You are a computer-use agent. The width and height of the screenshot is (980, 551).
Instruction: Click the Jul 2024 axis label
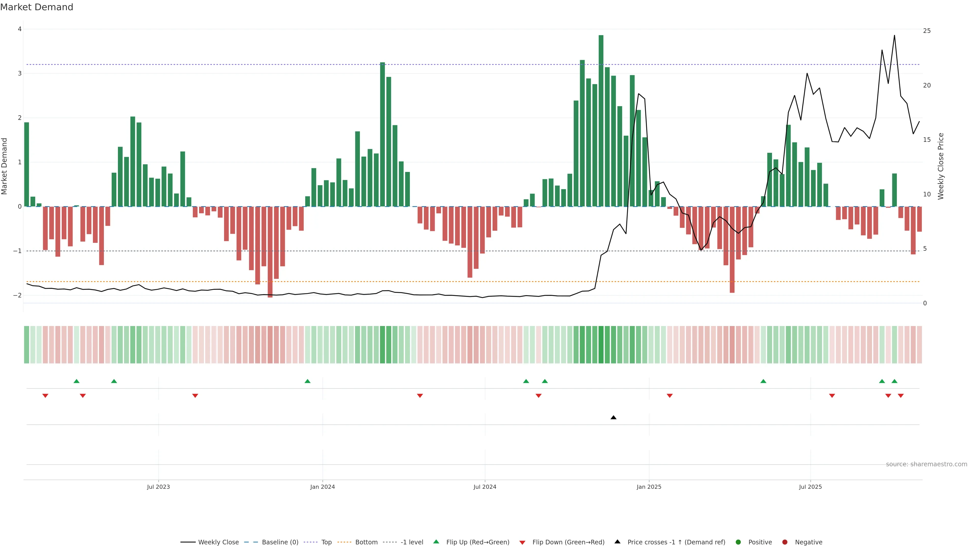click(485, 487)
